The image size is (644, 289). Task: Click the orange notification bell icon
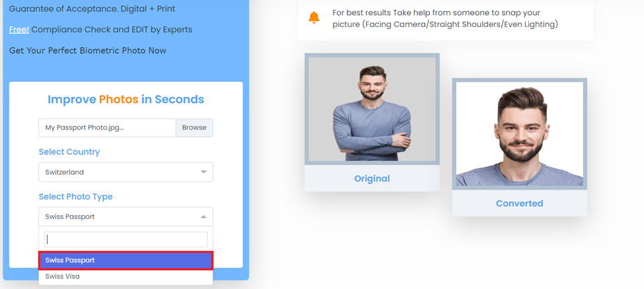[x=314, y=18]
